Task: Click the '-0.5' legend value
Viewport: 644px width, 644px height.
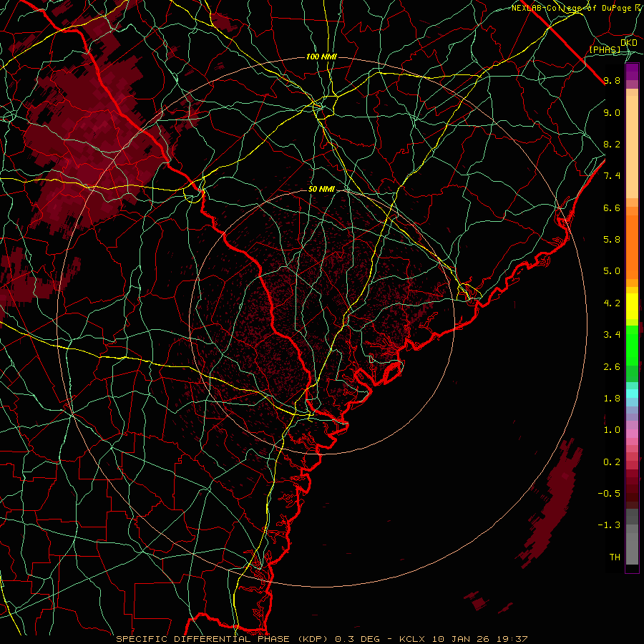Action: (609, 494)
